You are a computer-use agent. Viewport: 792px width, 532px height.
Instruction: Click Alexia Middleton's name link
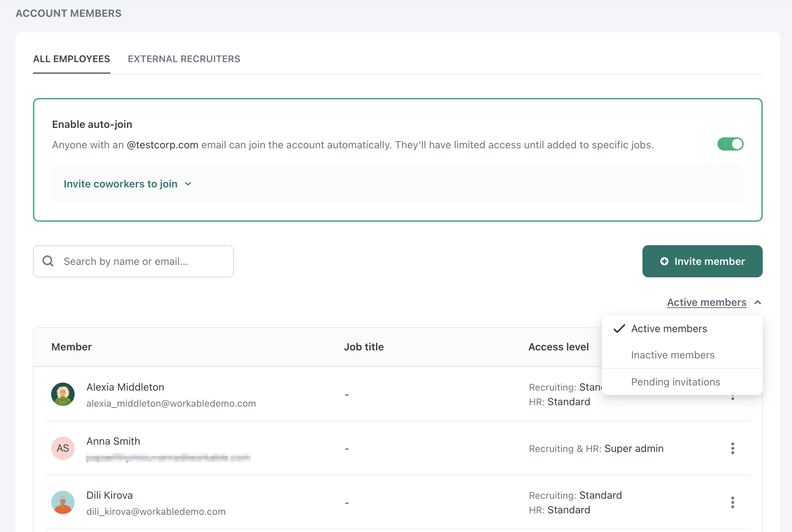[125, 387]
